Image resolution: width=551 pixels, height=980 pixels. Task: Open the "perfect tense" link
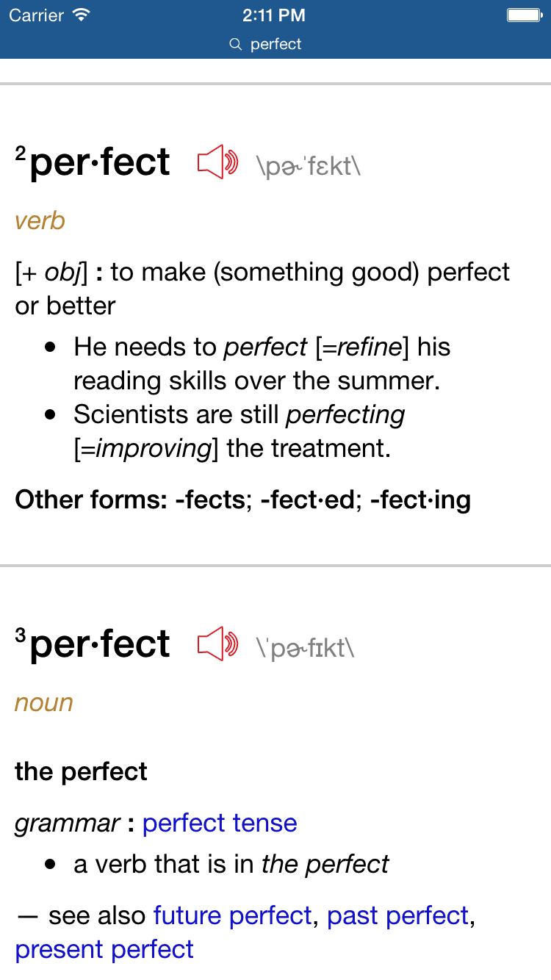[220, 823]
